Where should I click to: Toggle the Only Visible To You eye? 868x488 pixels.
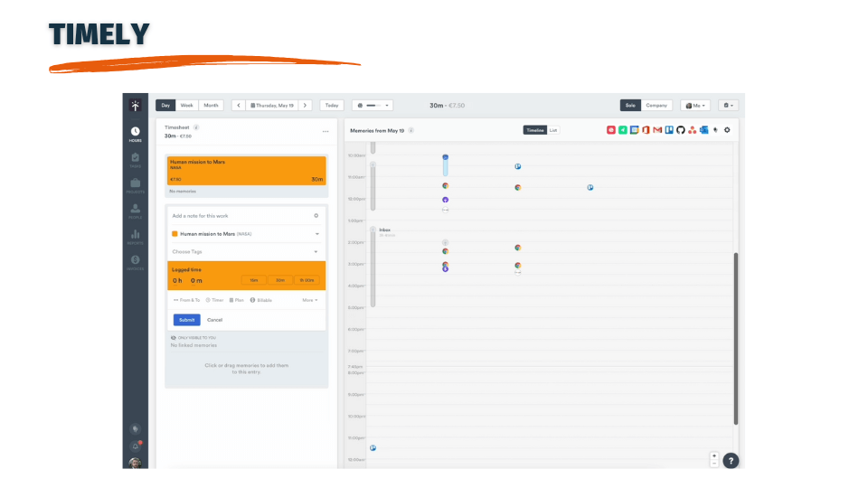coord(174,337)
